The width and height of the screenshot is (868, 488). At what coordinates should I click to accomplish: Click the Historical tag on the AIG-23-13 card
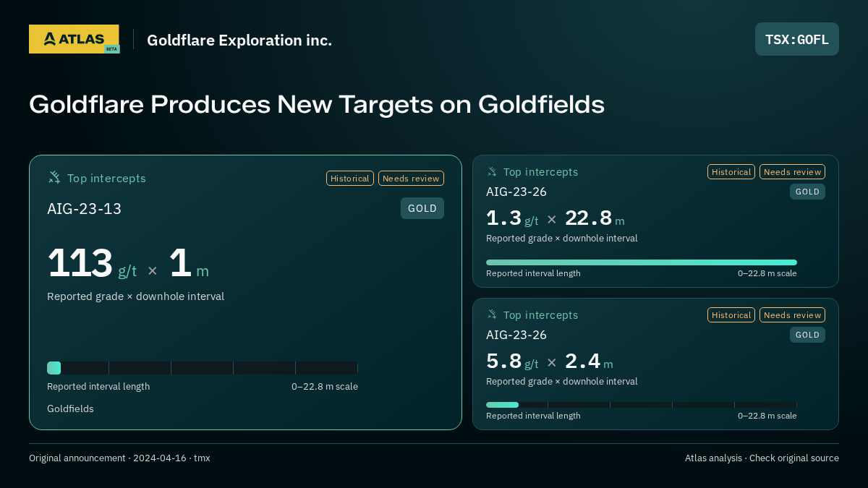coord(350,179)
